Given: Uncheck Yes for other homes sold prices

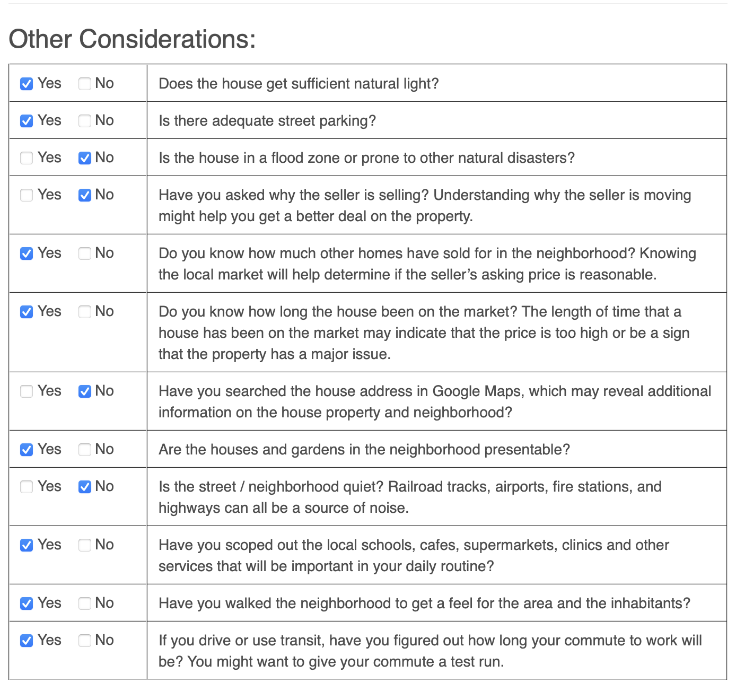Looking at the screenshot, I should pyautogui.click(x=27, y=253).
